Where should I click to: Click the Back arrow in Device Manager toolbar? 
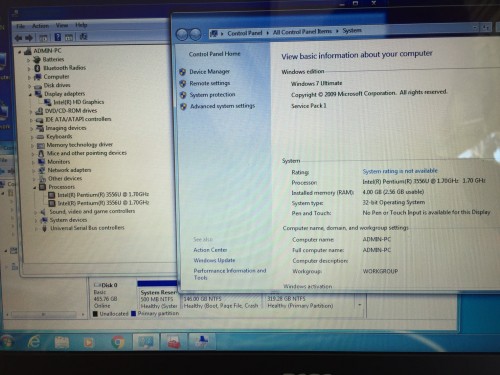[x=18, y=38]
